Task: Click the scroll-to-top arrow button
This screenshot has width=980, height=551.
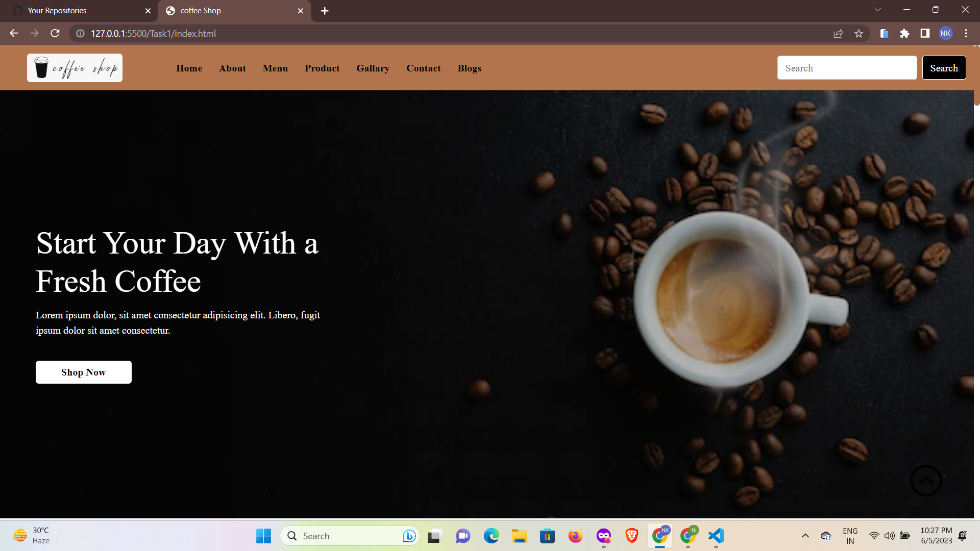Action: point(926,480)
